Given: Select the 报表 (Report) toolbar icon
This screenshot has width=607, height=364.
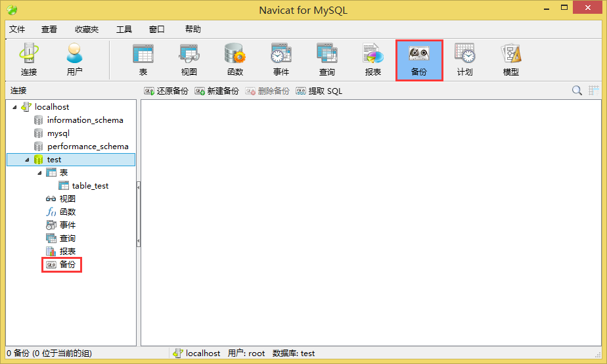Looking at the screenshot, I should tap(373, 60).
